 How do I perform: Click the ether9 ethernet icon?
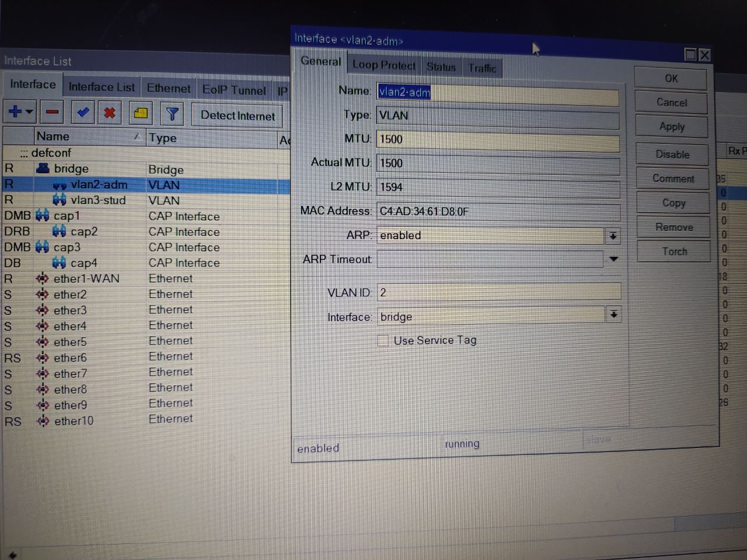coord(43,405)
